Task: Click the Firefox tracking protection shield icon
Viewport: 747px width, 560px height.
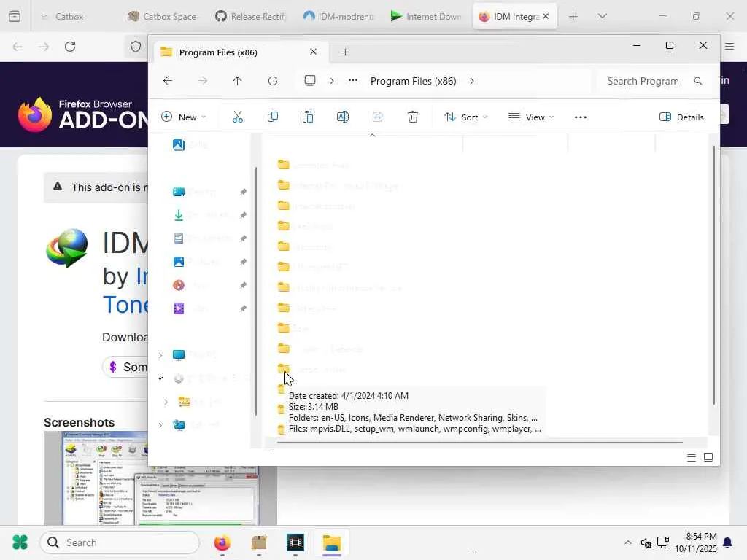Action: pos(136,47)
